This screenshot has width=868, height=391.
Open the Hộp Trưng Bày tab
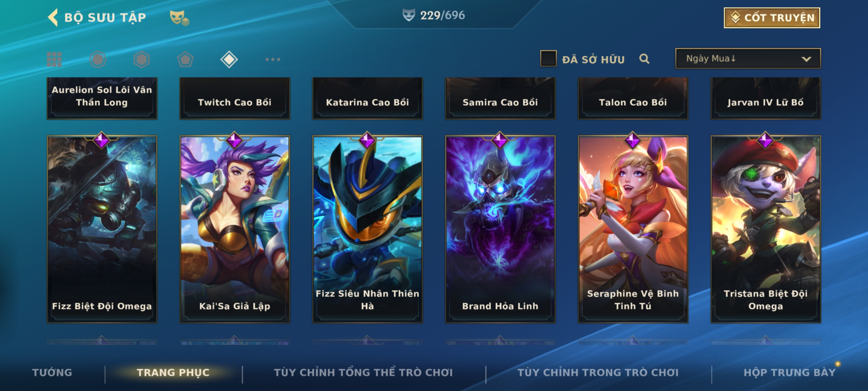click(790, 373)
